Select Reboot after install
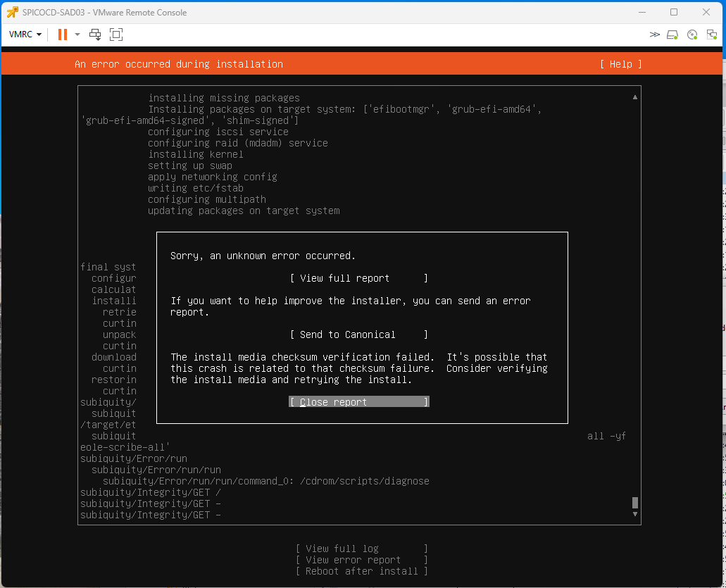The height and width of the screenshot is (588, 726). click(x=361, y=571)
